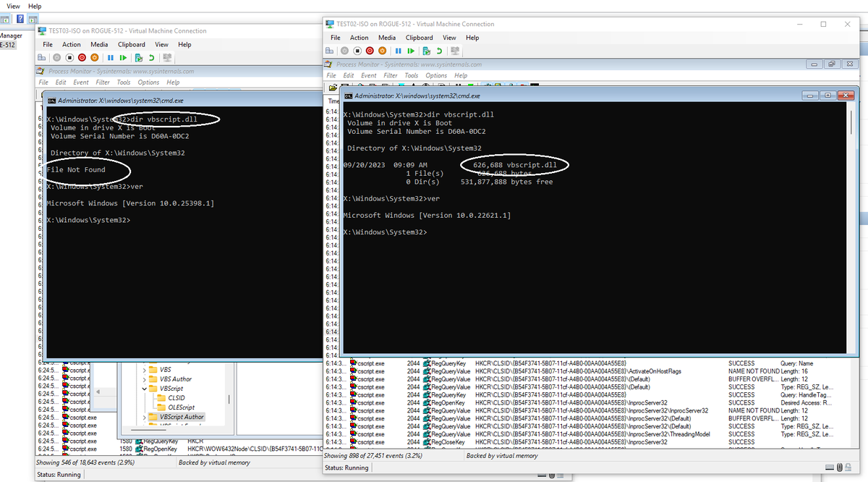Click Ctrl+Alt+Delete icon in TEST03-ISO toolbar
Viewport: 868px width, 482px height.
point(41,57)
